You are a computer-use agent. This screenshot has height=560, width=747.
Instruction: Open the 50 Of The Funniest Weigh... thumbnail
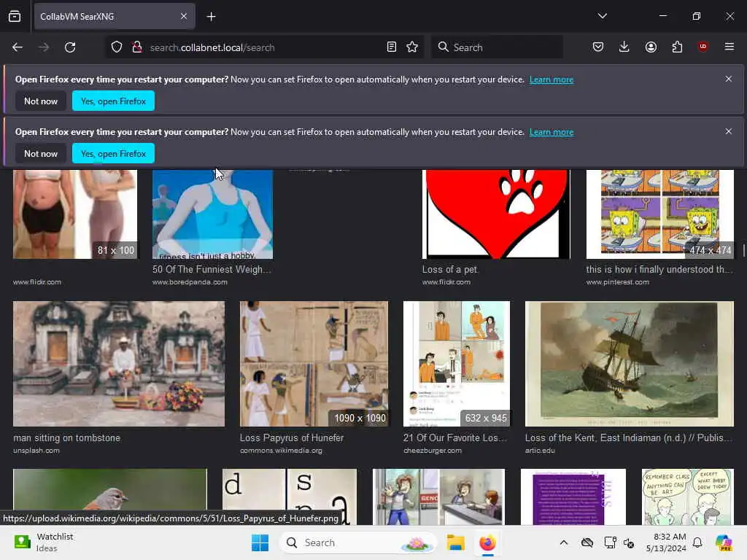click(x=212, y=214)
